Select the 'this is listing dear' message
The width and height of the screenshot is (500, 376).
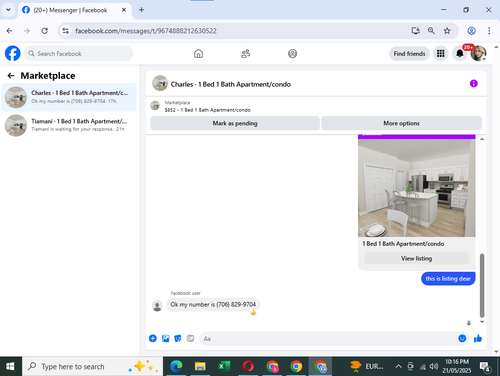448,278
